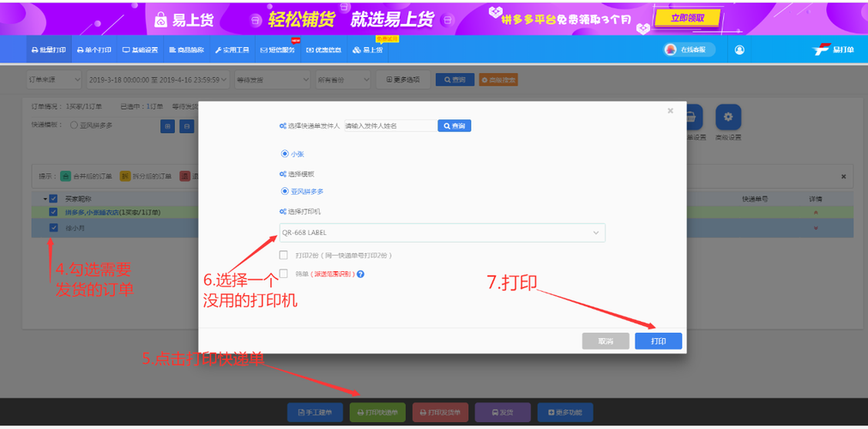The image size is (868, 429).
Task: Open the 单个打印 tab
Action: pyautogui.click(x=94, y=50)
